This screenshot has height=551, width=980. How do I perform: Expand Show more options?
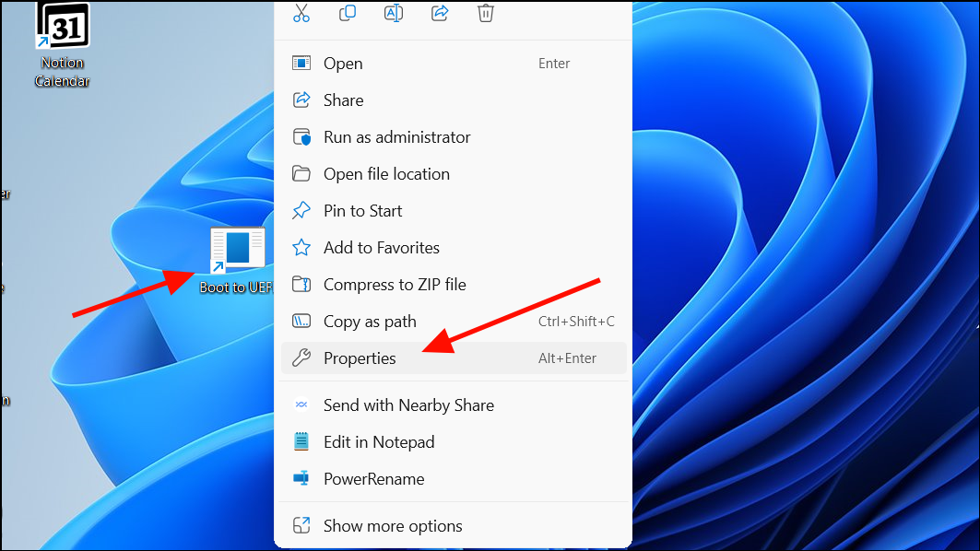pos(392,525)
